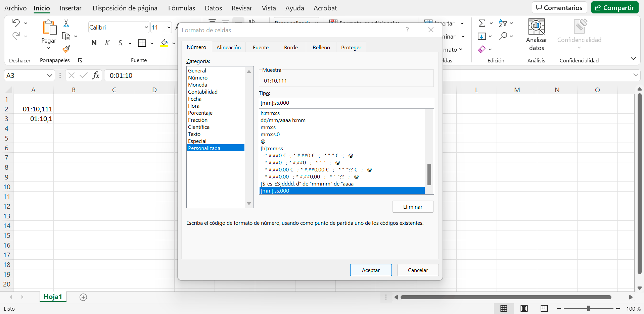Click the Format Painter brush icon
The height and width of the screenshot is (314, 644).
pyautogui.click(x=66, y=49)
